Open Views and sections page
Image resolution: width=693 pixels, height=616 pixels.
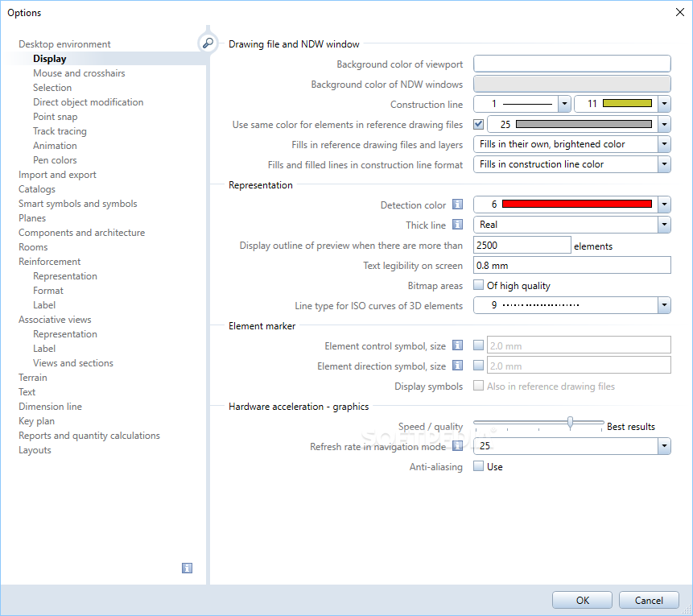[x=73, y=363]
